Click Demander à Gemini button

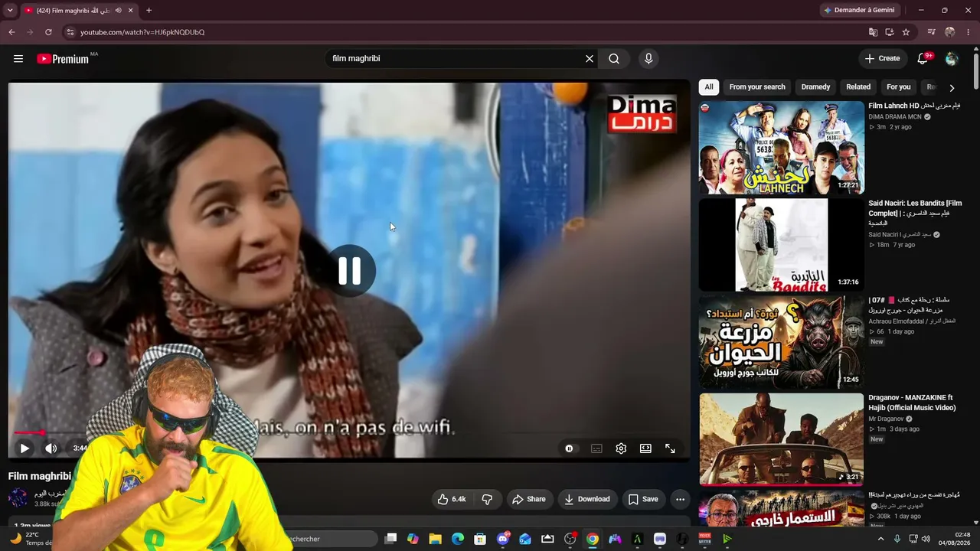pyautogui.click(x=858, y=10)
